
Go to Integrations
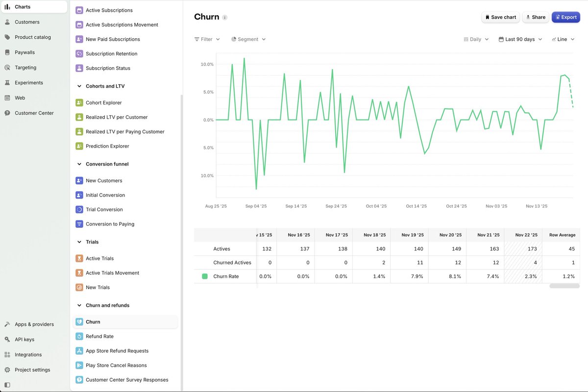(x=34, y=355)
